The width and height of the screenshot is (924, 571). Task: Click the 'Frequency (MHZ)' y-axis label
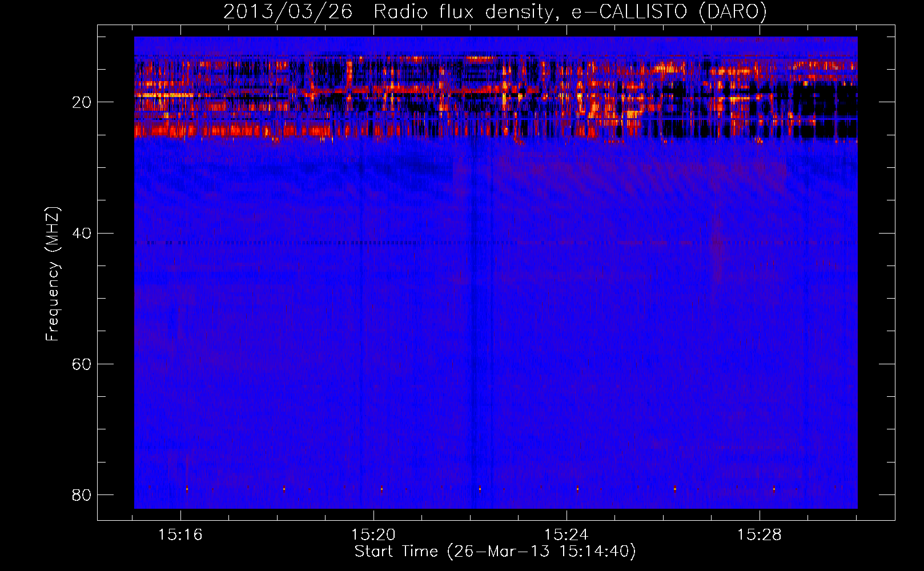coord(53,274)
